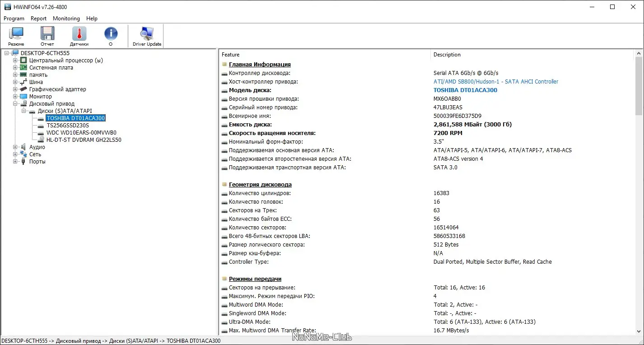Click the TOSHIBA DT01ACA300 model link
Screen dimensions: 644x345
465,90
